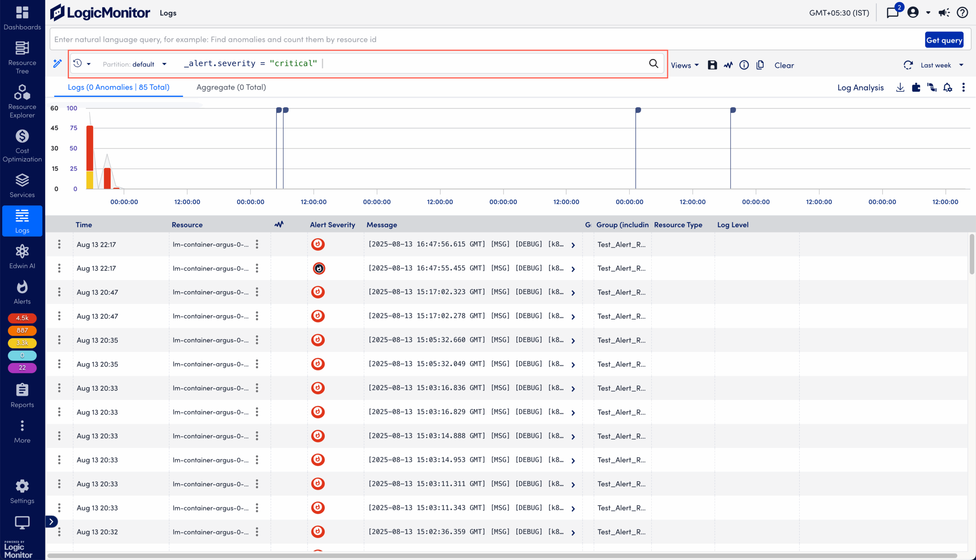Refresh the log results

point(908,65)
